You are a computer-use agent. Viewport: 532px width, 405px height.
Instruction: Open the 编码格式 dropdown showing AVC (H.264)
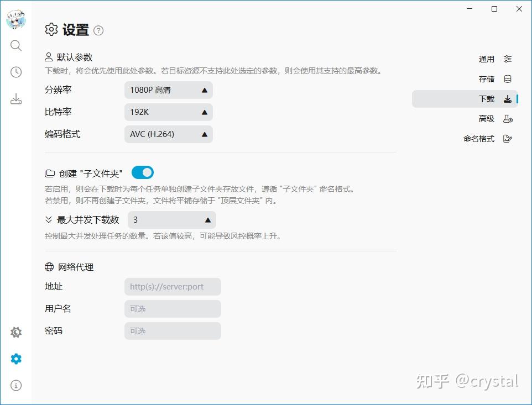[168, 134]
